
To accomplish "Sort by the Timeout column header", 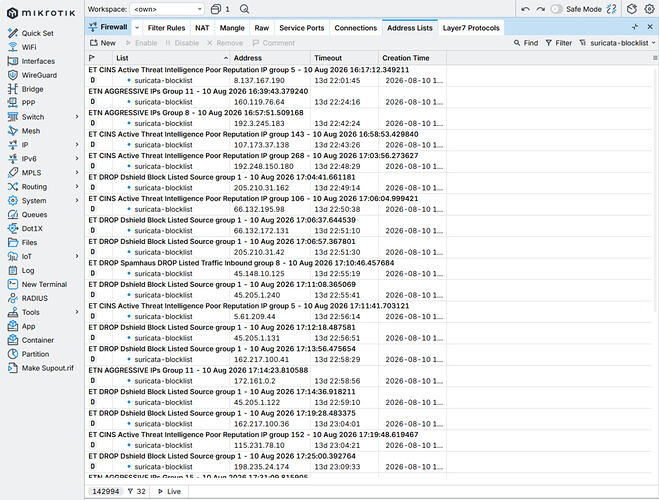I will click(x=345, y=58).
